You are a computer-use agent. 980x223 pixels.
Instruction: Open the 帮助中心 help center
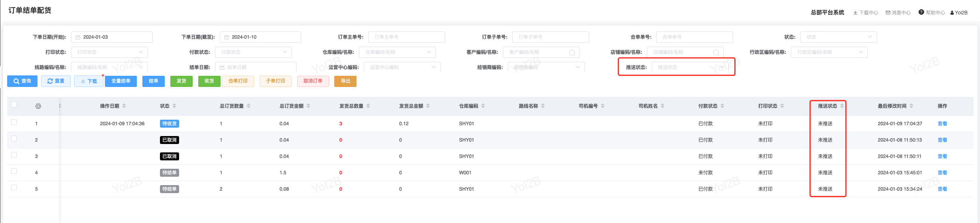[x=932, y=13]
